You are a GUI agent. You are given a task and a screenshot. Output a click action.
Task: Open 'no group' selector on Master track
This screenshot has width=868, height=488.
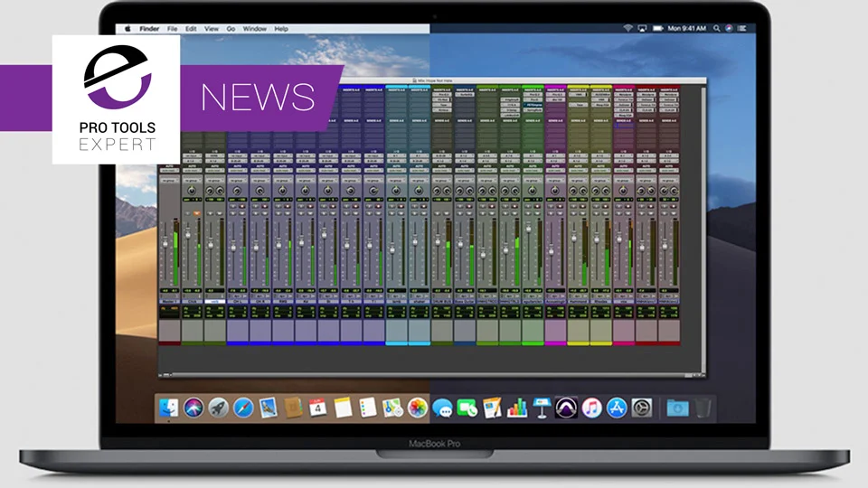coord(169,181)
